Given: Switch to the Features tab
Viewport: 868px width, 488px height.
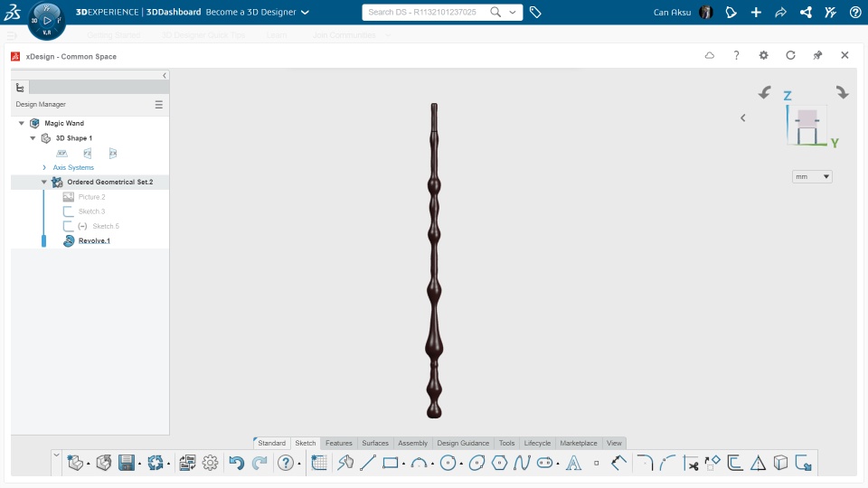Looking at the screenshot, I should pos(339,443).
